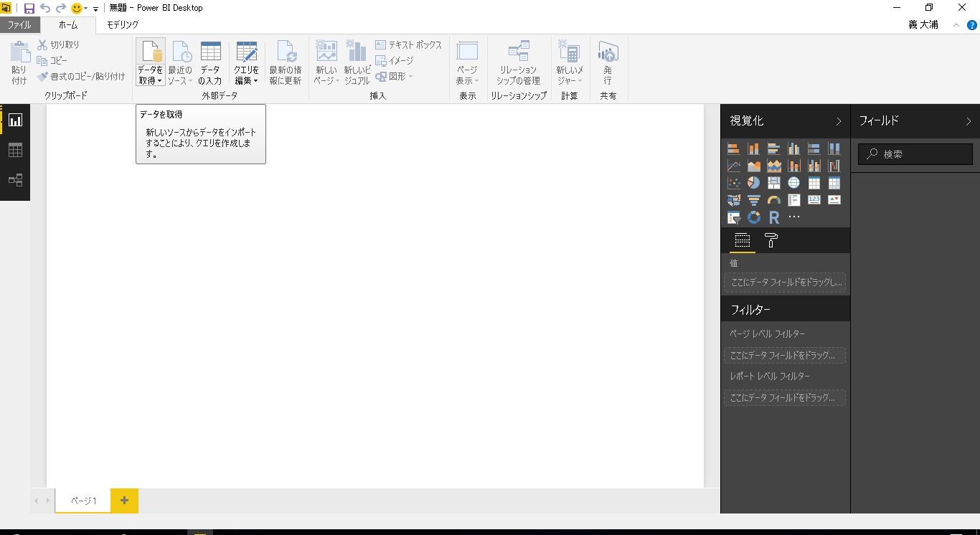Select the gauge visual
Image resolution: width=980 pixels, height=535 pixels.
tap(773, 200)
